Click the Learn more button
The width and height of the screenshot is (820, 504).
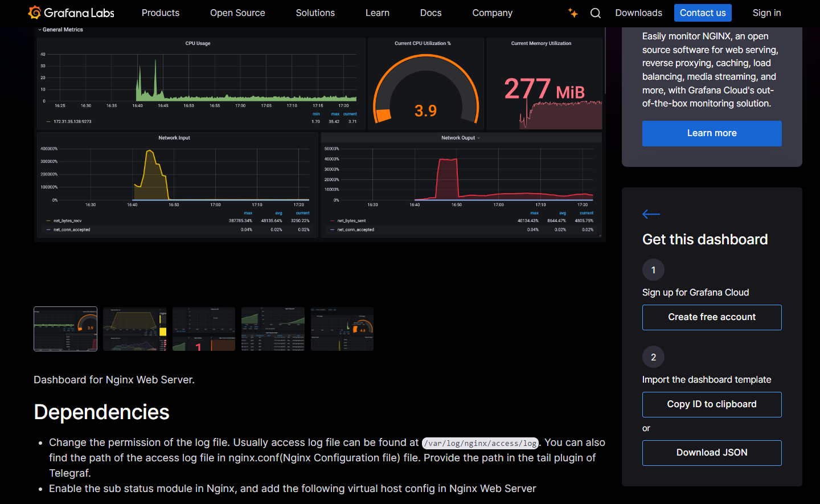(712, 133)
